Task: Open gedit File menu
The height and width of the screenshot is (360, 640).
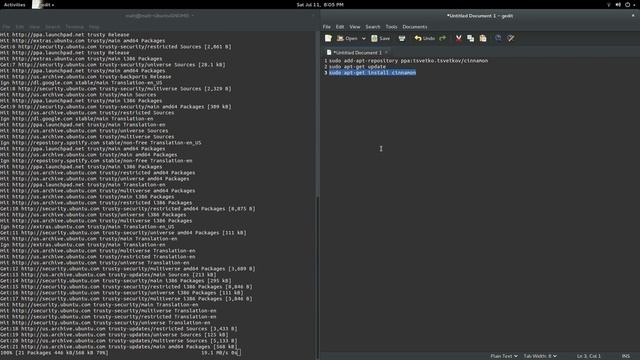Action: click(327, 27)
